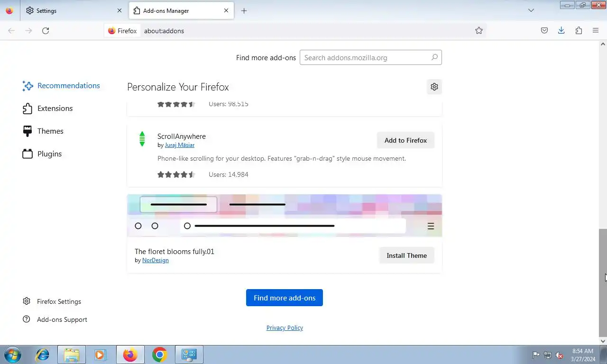This screenshot has height=364, width=607.
Task: Open Add-ons Support help link
Action: tap(55, 319)
